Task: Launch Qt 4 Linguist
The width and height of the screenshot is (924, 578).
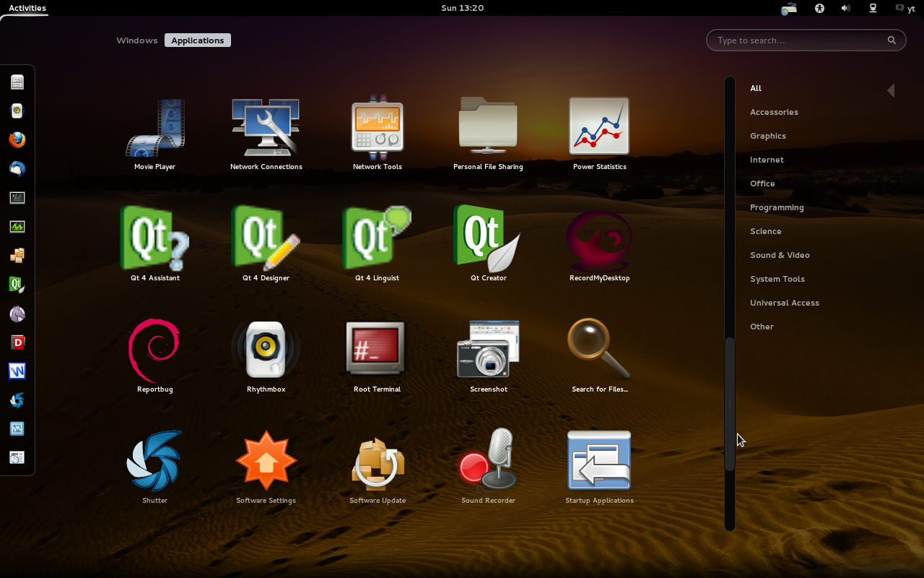Action: (377, 238)
